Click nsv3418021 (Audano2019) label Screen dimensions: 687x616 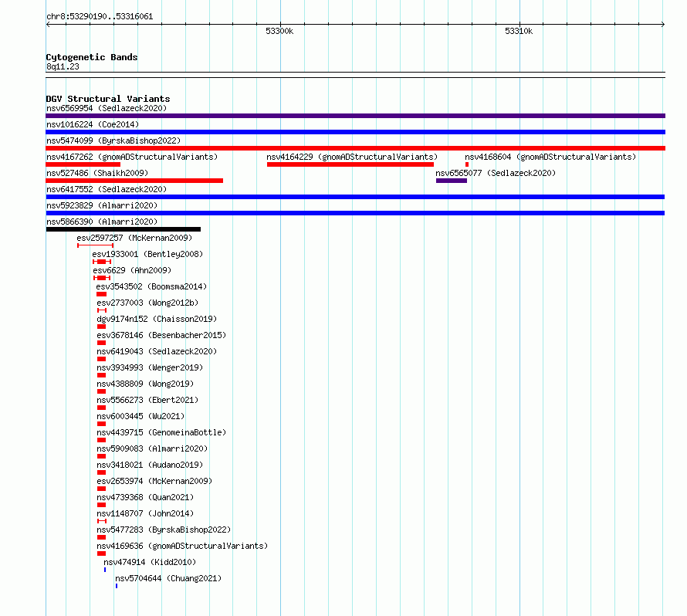pos(150,465)
